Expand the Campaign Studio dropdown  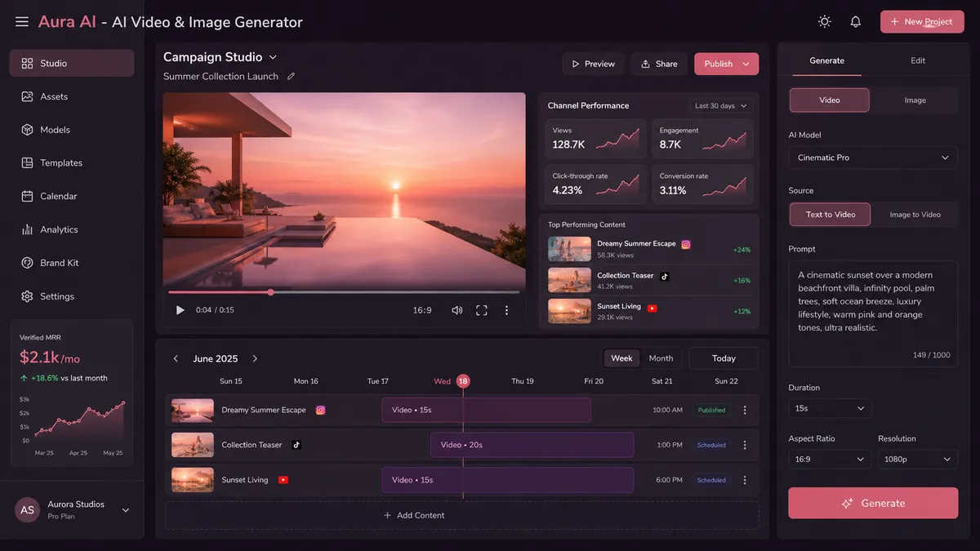(x=273, y=57)
